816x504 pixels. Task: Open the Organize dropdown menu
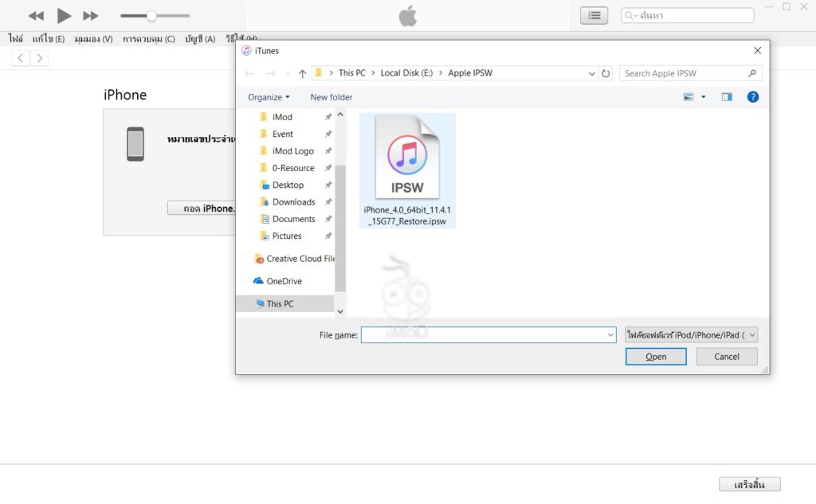click(268, 96)
